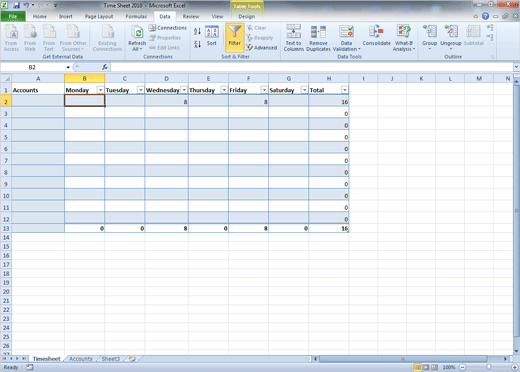This screenshot has width=520, height=372.
Task: Minimize the ribbon arrow
Action: tap(476, 16)
